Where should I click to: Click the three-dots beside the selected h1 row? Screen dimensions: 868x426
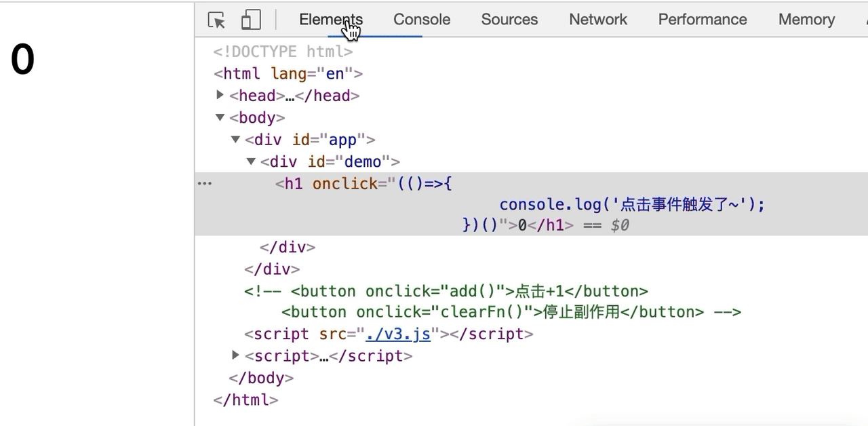(204, 183)
